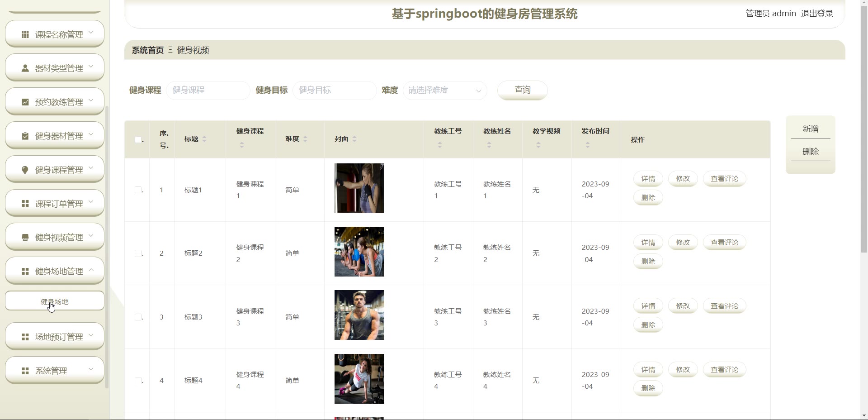
Task: Sort table by 发布时间 column arrows
Action: click(x=588, y=145)
